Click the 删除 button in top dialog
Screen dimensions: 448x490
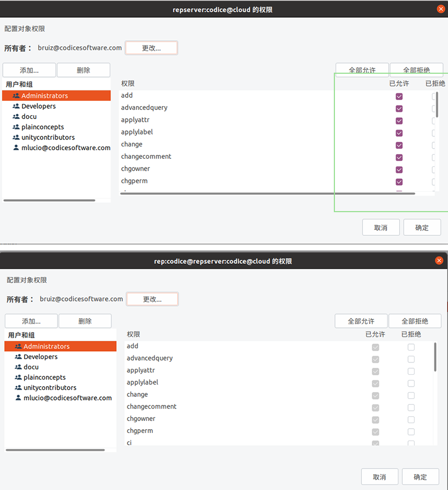pyautogui.click(x=83, y=69)
